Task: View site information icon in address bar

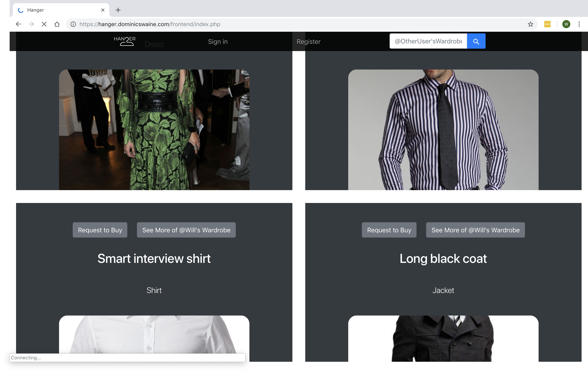Action: [x=73, y=24]
